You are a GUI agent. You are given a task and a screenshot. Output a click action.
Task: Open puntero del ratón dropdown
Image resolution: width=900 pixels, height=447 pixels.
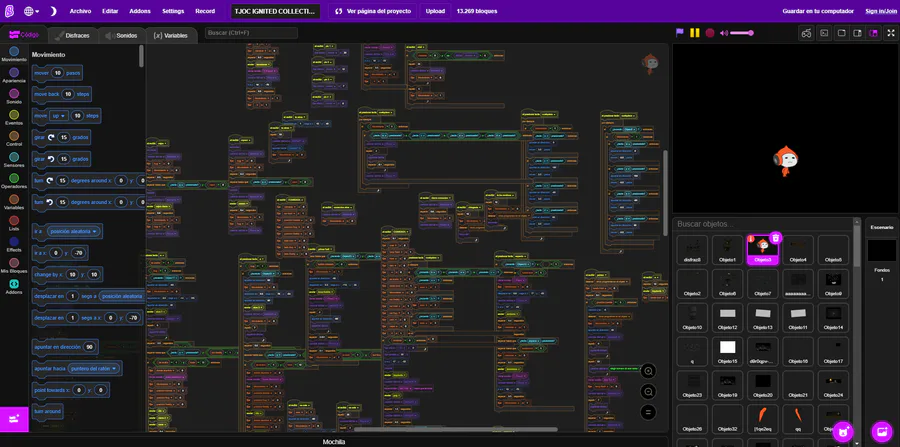(x=93, y=368)
